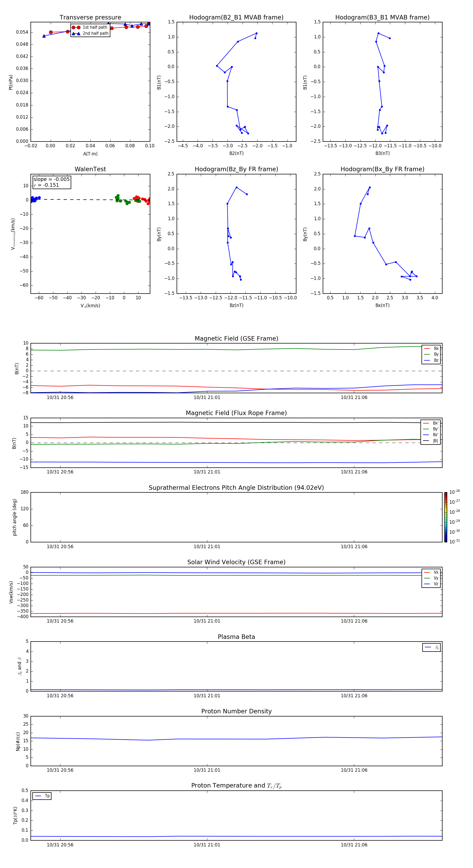Click the 'Hodogram(B3_B1 MVAB frame)' title
The image size is (473, 868).
point(382,18)
